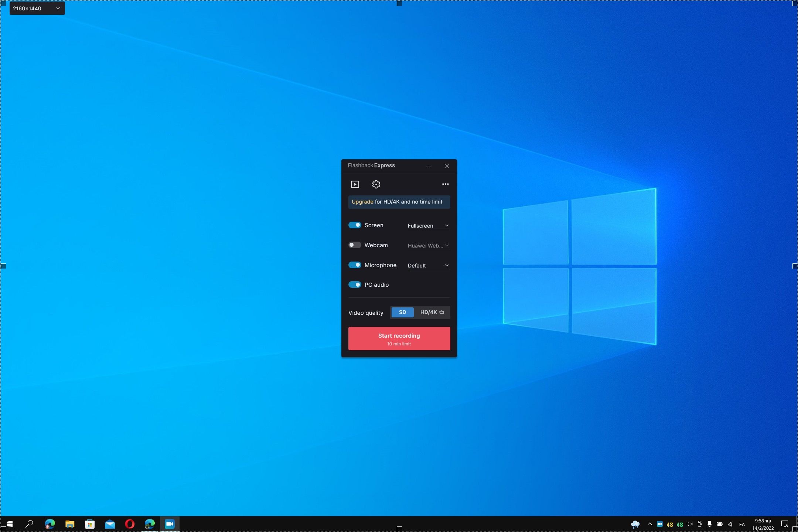Open the three-dots more options menu
The height and width of the screenshot is (532, 798).
445,184
